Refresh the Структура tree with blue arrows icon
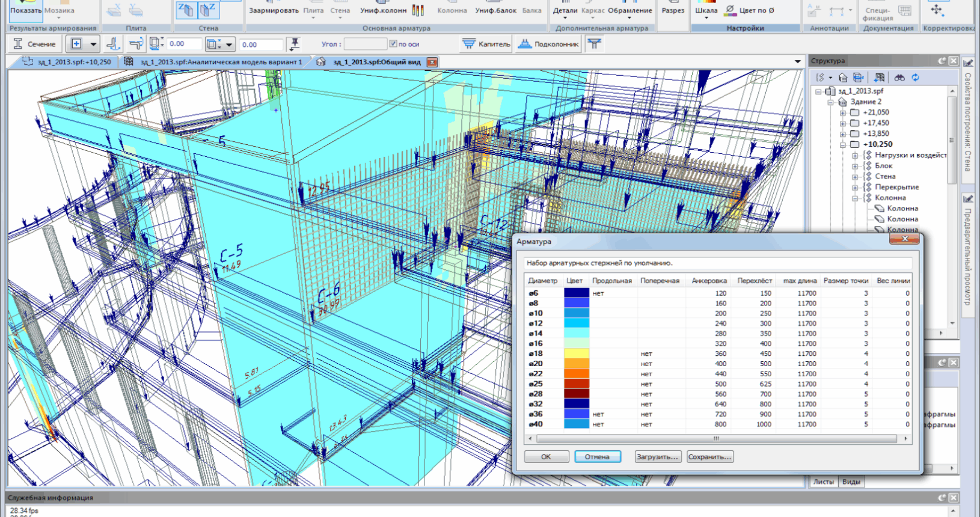 [x=915, y=78]
